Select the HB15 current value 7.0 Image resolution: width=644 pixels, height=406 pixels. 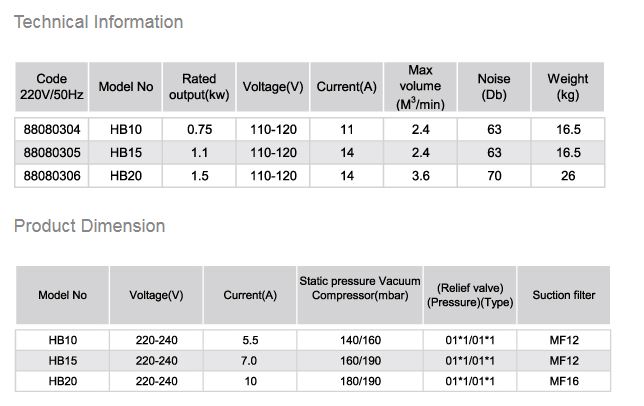(x=250, y=360)
